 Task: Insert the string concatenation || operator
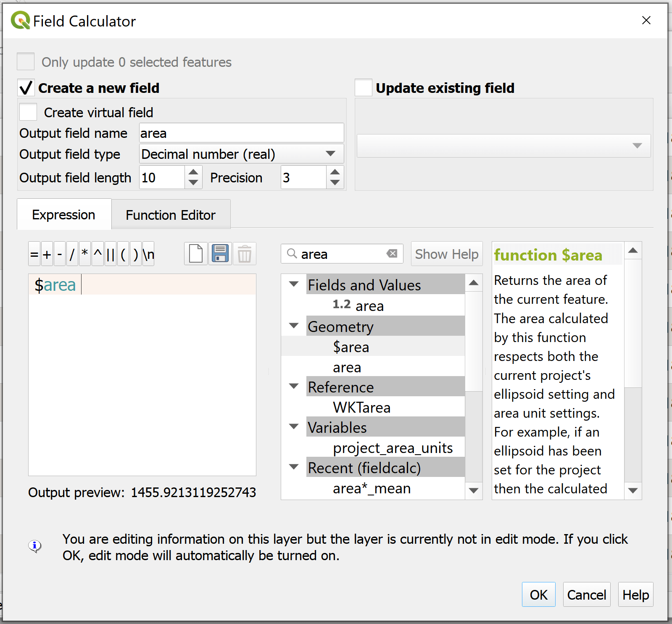110,254
